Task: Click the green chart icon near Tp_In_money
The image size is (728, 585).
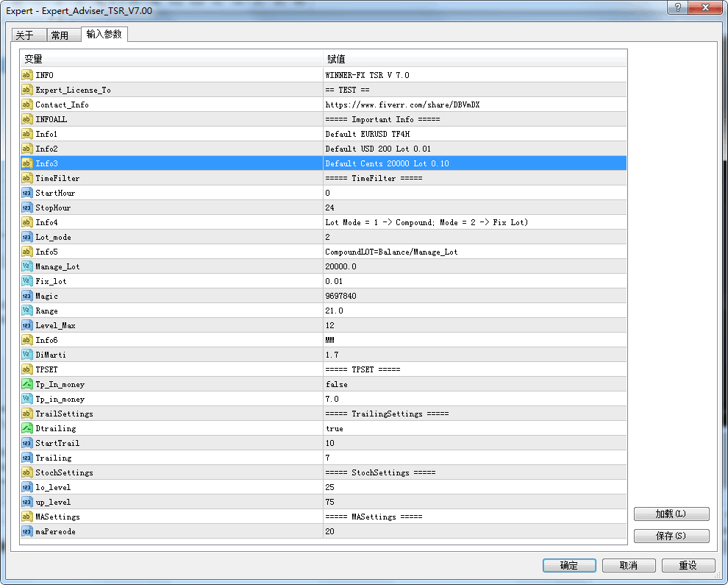Action: click(26, 384)
